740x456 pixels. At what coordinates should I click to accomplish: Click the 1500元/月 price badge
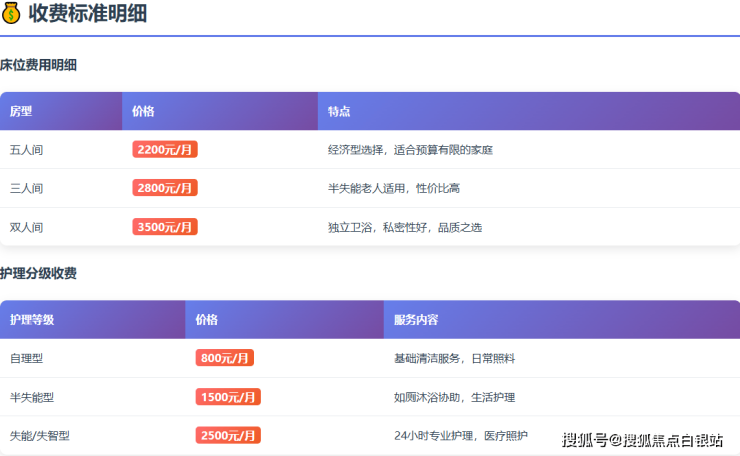pyautogui.click(x=228, y=397)
